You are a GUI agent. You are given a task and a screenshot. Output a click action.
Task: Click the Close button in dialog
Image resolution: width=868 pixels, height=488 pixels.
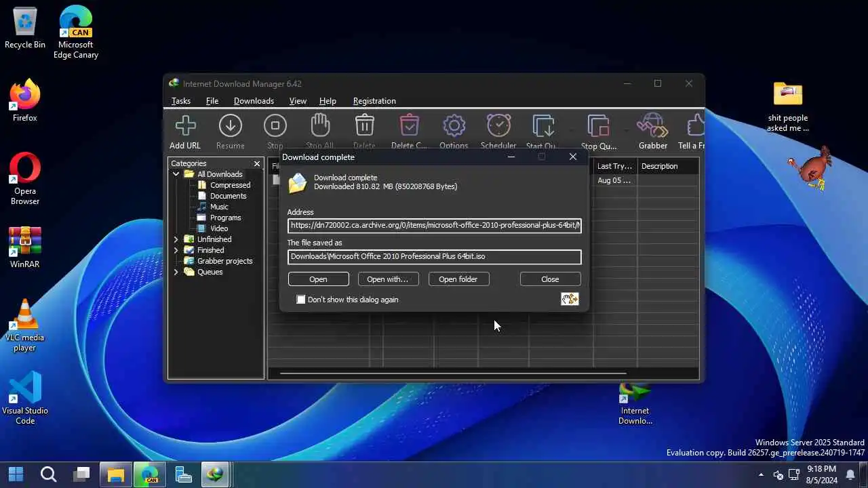550,279
